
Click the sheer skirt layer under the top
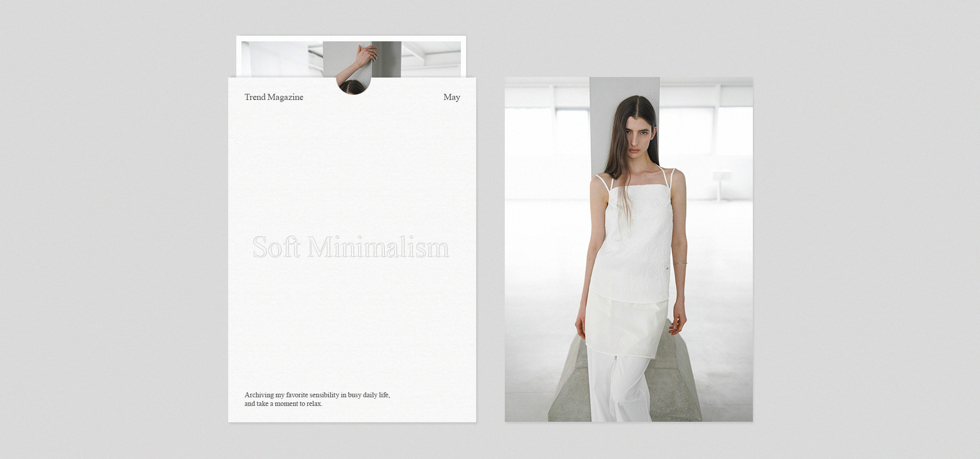click(x=628, y=326)
